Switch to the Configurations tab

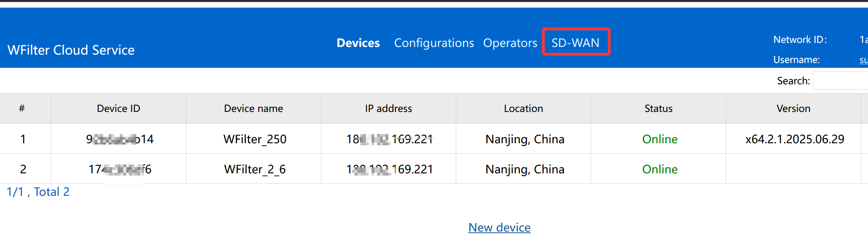434,43
